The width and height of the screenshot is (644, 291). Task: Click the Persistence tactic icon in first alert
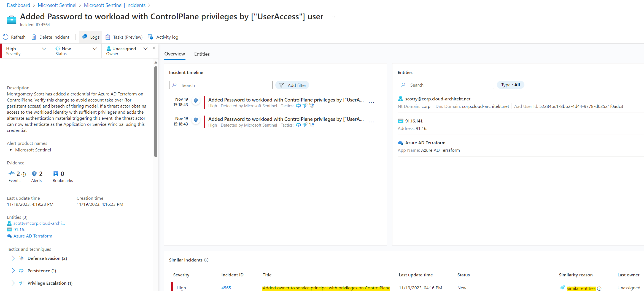[x=298, y=106]
